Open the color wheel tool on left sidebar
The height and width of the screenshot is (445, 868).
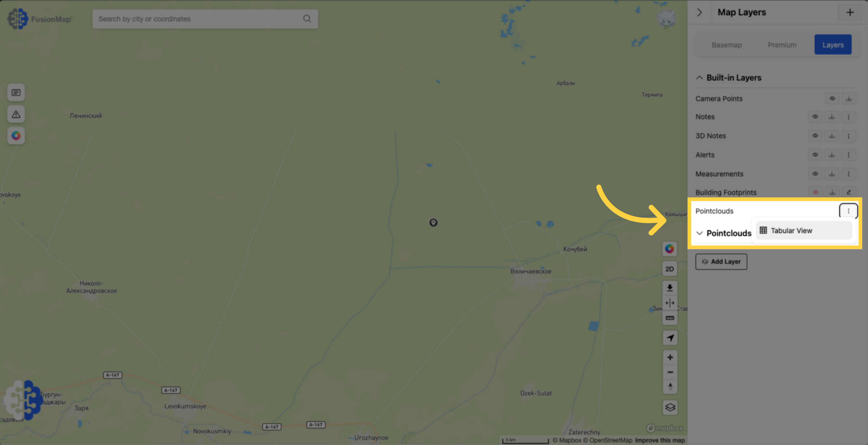(x=16, y=136)
